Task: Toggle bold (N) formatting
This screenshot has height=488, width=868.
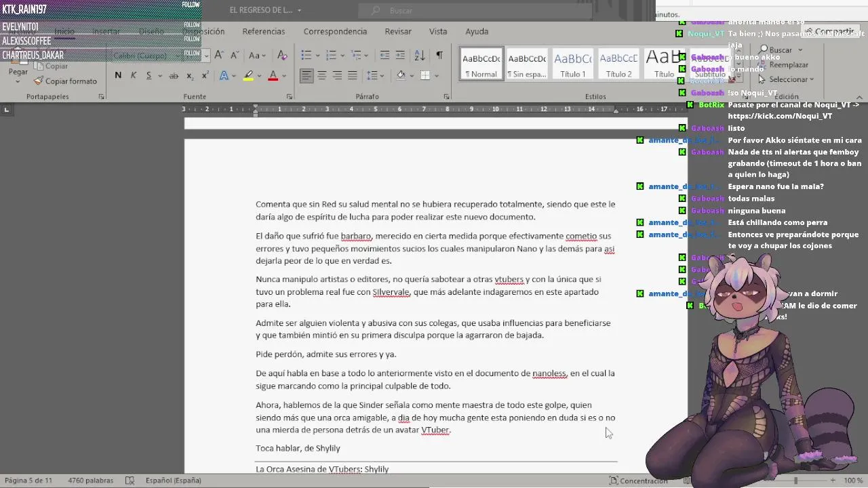Action: point(118,75)
